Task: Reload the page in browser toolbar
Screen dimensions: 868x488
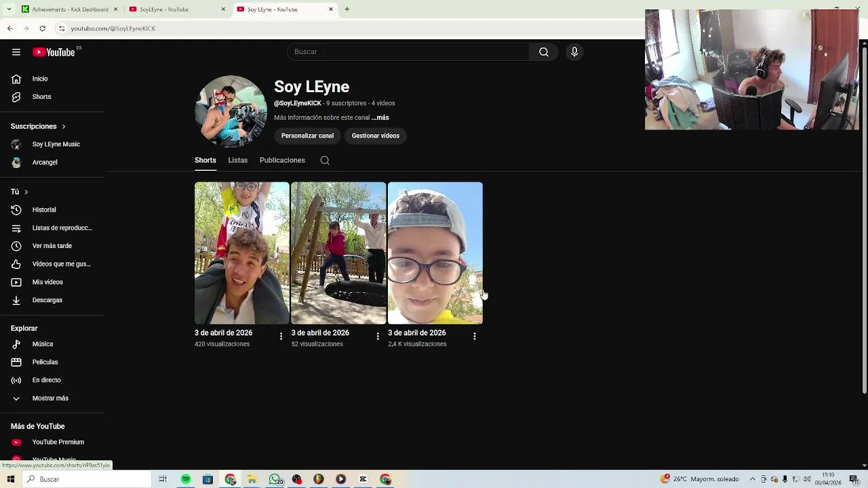Action: [42, 28]
